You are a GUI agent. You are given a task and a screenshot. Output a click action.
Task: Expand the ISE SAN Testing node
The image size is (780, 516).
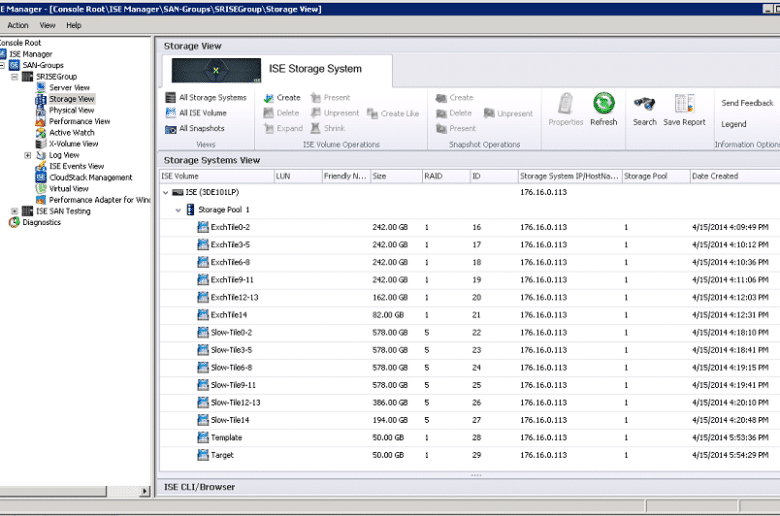(x=14, y=211)
